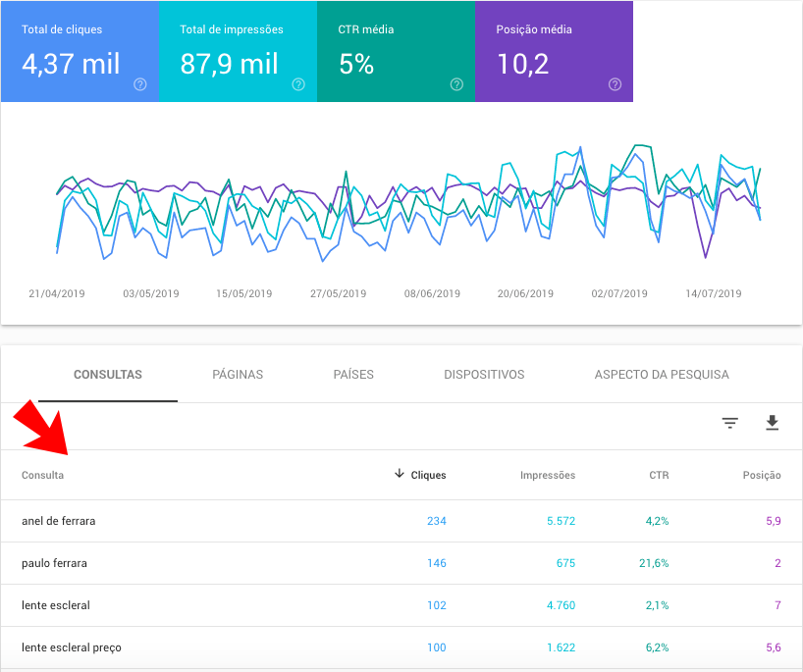This screenshot has height=672, width=803.
Task: Click the 21/04/2019 date label on chart
Action: coord(57,293)
